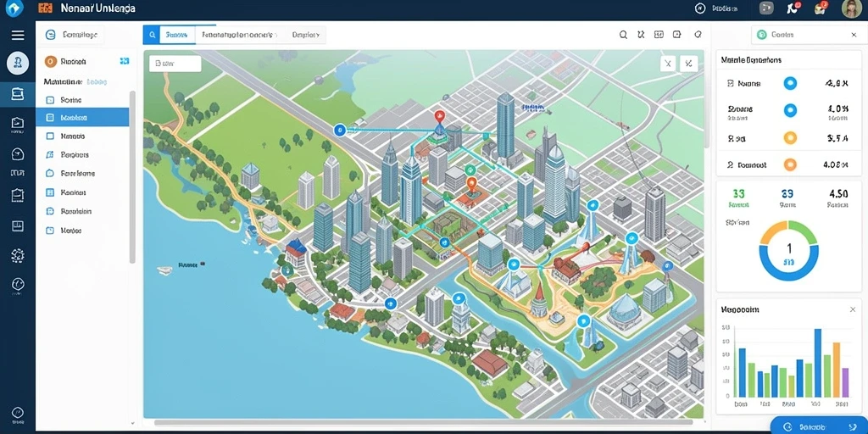This screenshot has height=434, width=868.
Task: Click the expand arrows button on map
Action: click(688, 64)
